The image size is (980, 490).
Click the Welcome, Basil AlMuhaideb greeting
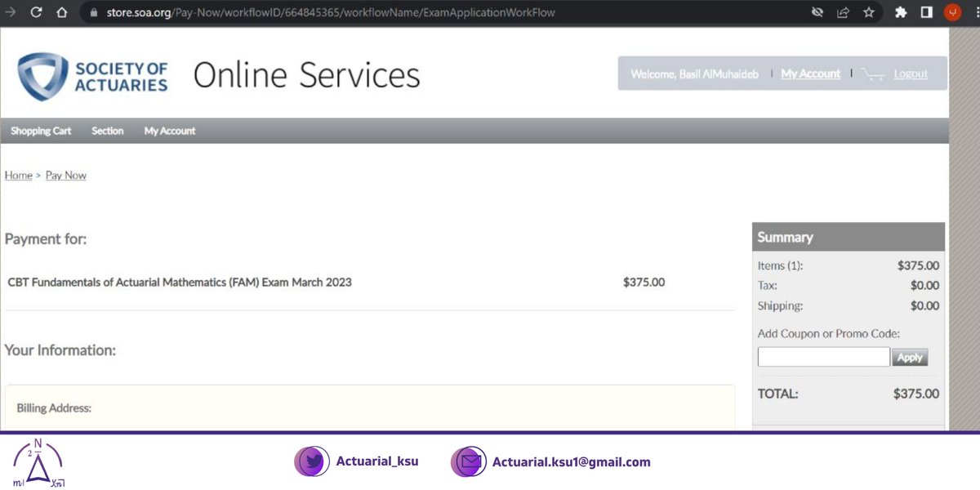(695, 74)
